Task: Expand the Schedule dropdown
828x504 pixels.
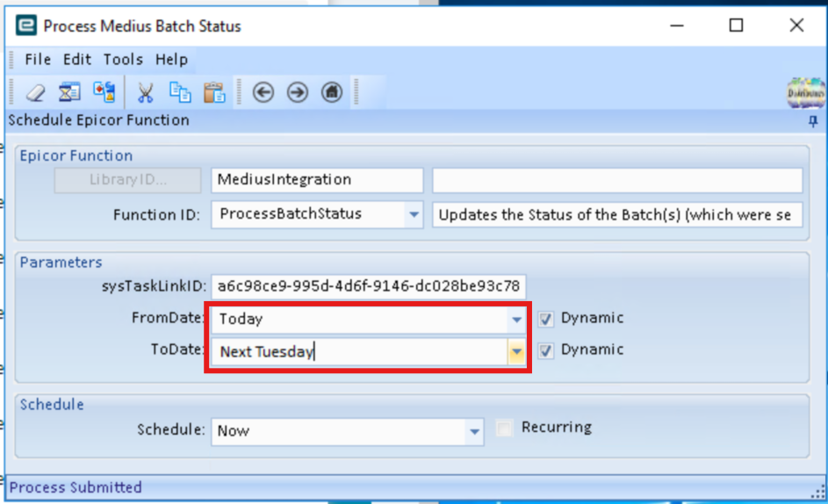Action: (474, 432)
